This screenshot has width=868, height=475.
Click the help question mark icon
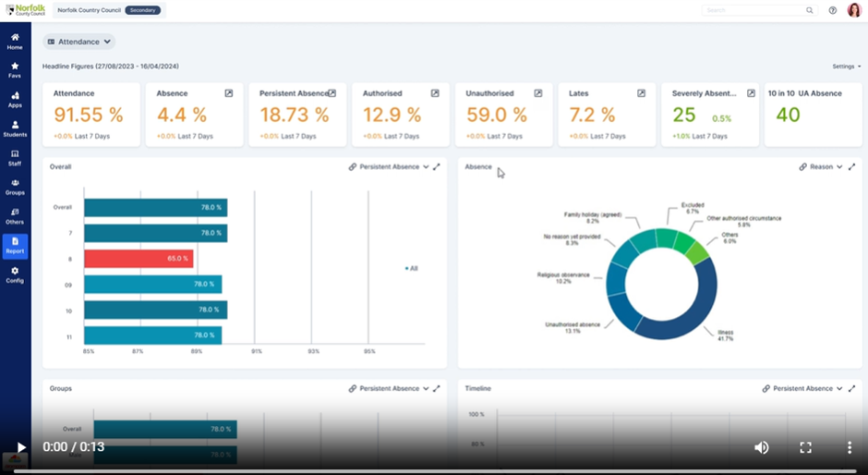[832, 10]
